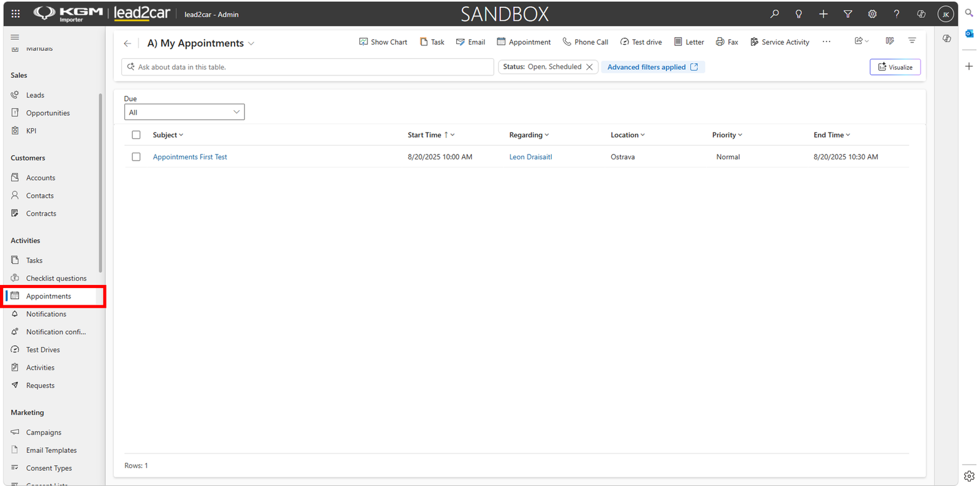Open the Regarding column header menu

point(529,135)
